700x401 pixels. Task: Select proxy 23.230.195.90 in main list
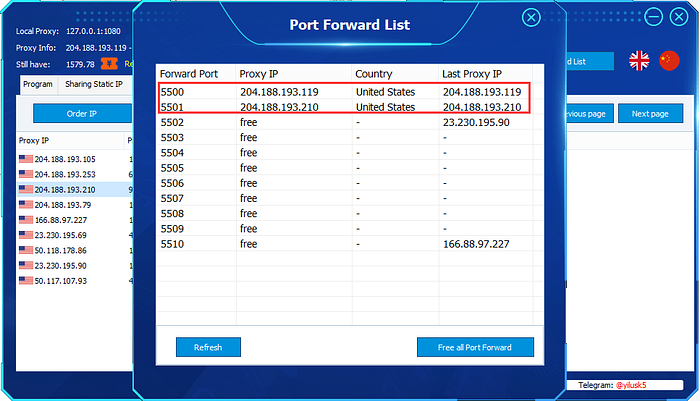click(75, 265)
